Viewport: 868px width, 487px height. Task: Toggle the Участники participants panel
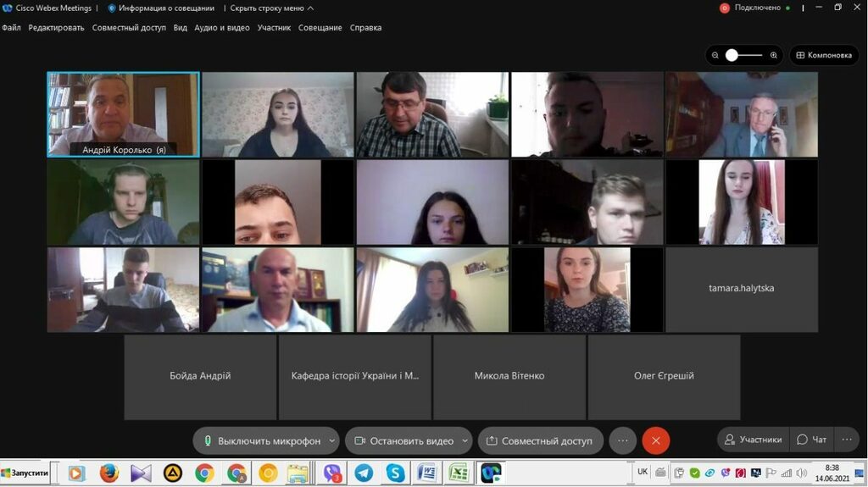point(752,440)
